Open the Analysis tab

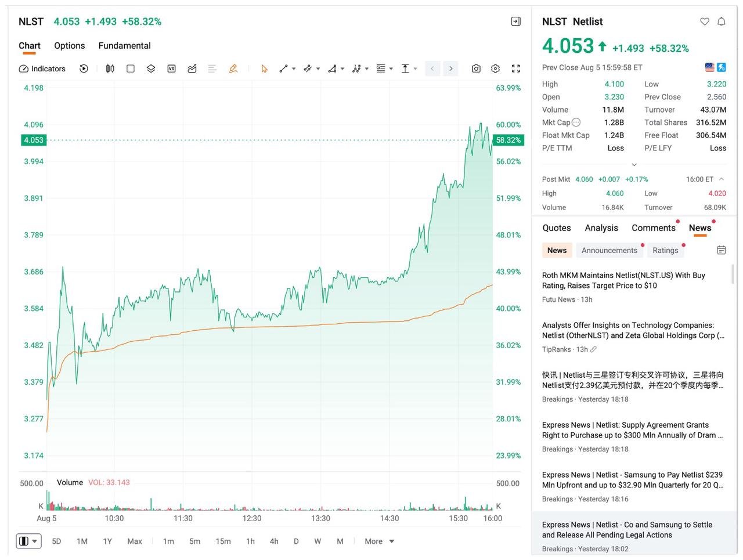(601, 228)
